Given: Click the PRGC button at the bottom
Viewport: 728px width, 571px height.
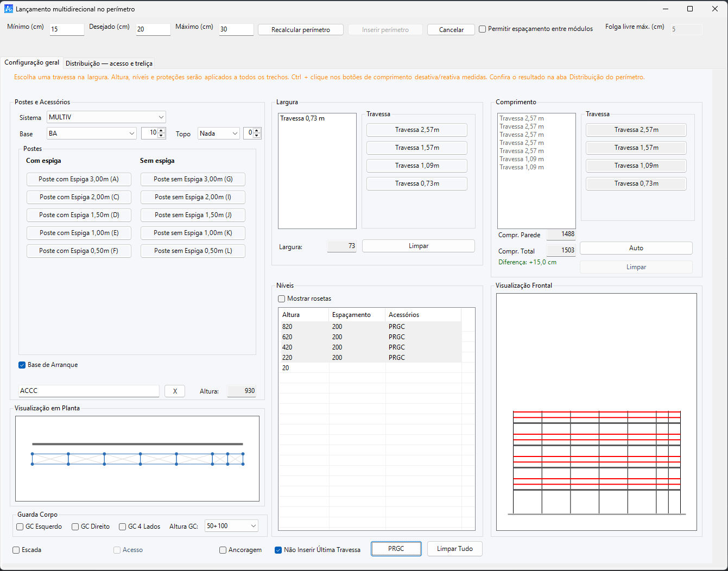Looking at the screenshot, I should tap(396, 549).
